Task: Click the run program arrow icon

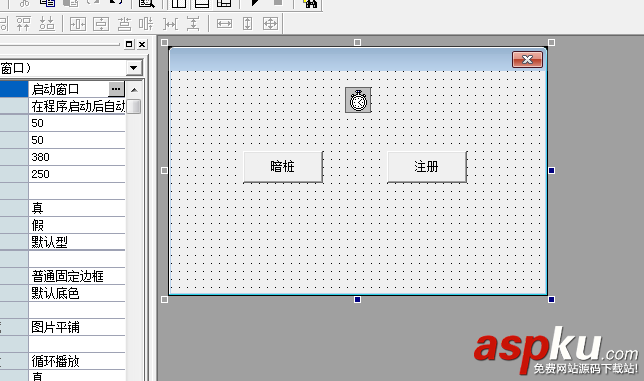Action: [255, 2]
